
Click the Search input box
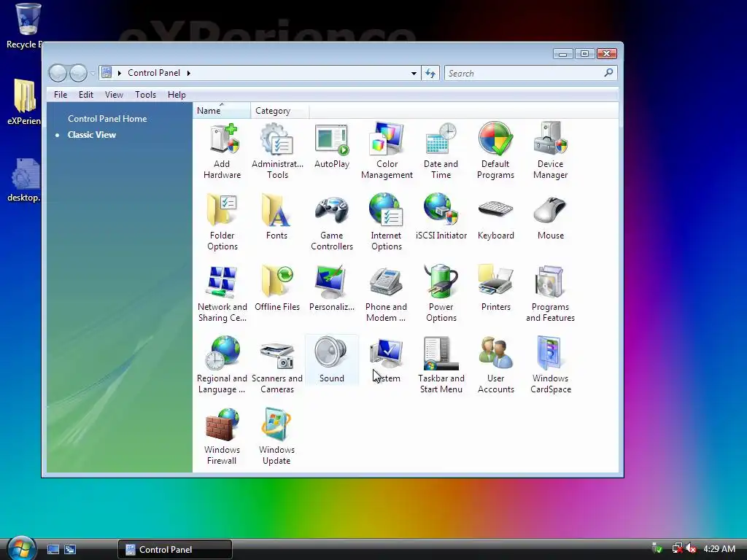pos(524,74)
